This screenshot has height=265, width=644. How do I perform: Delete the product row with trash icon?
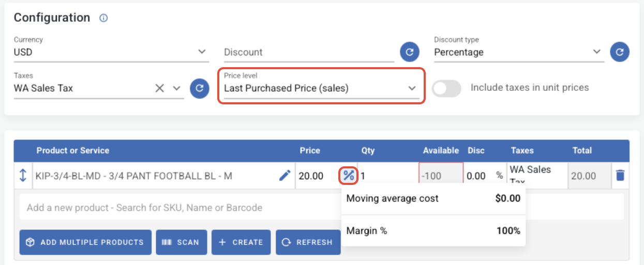click(x=620, y=176)
